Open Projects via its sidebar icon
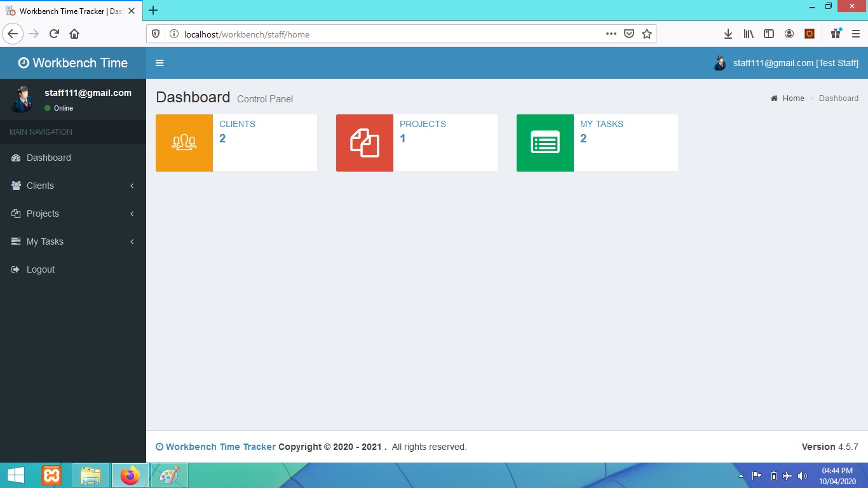 point(15,213)
